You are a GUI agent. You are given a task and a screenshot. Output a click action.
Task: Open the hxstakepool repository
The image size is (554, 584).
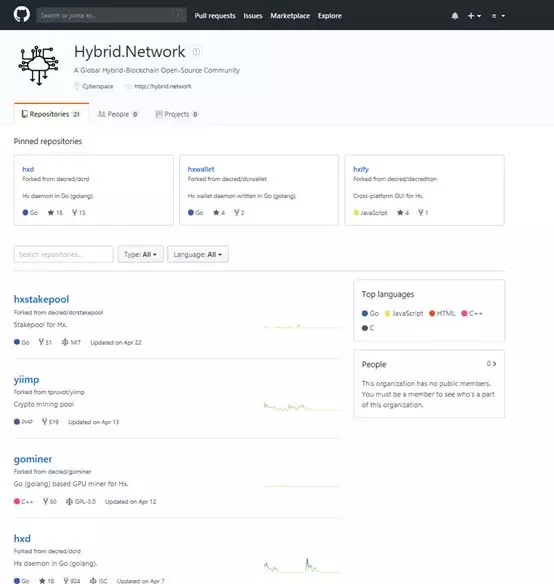(x=41, y=299)
